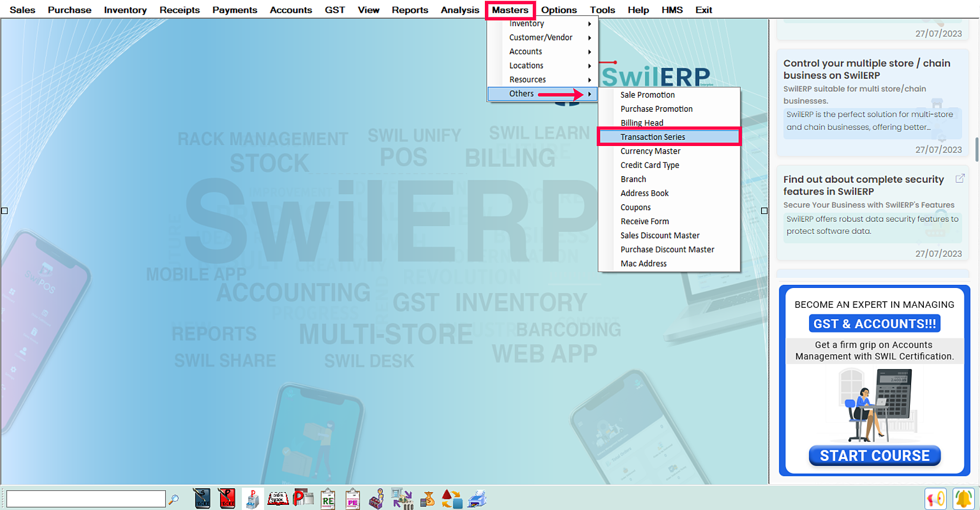Open the blue Sales Invoice icon
The image size is (980, 510).
click(x=202, y=499)
